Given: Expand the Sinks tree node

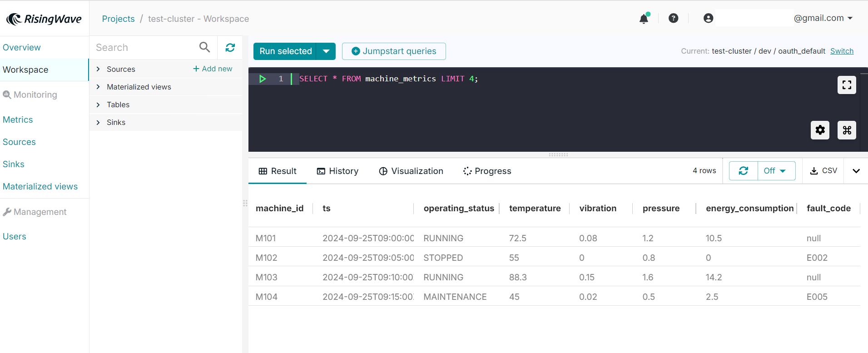Looking at the screenshot, I should tap(98, 122).
